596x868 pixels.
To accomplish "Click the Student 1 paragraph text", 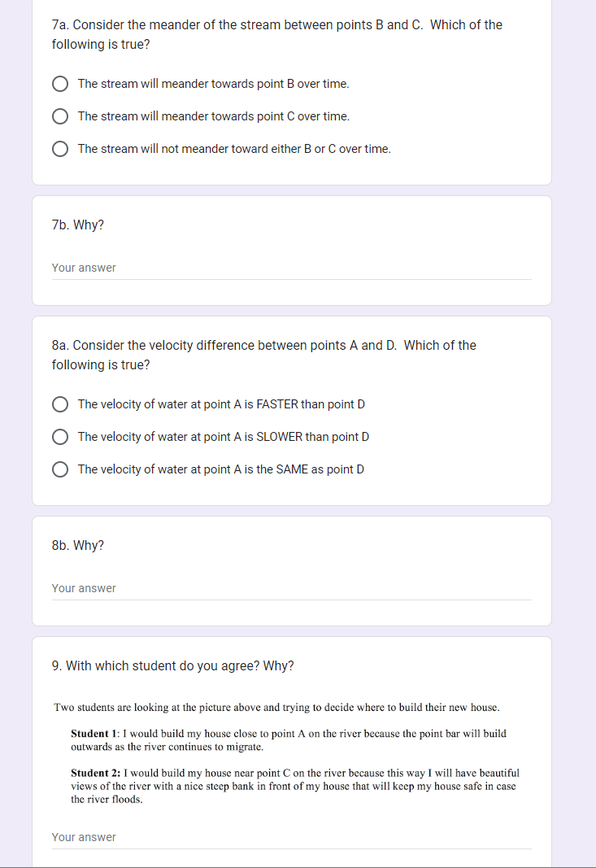I will 289,739.
